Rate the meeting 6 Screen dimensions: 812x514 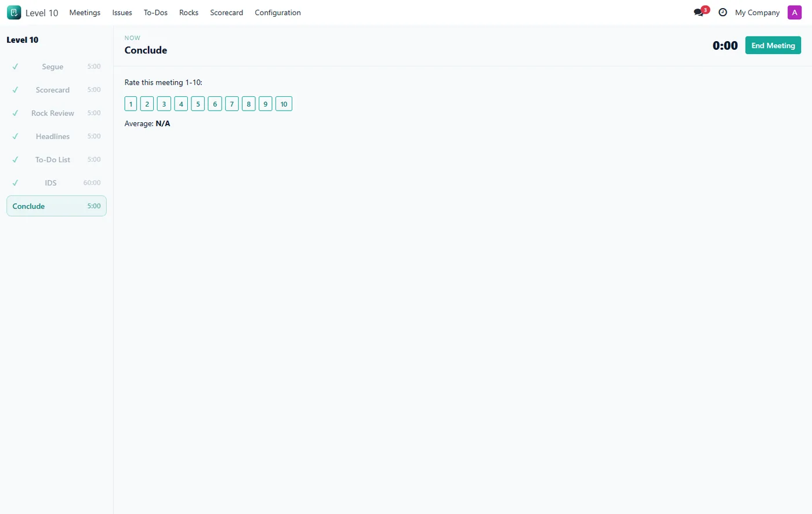point(215,104)
